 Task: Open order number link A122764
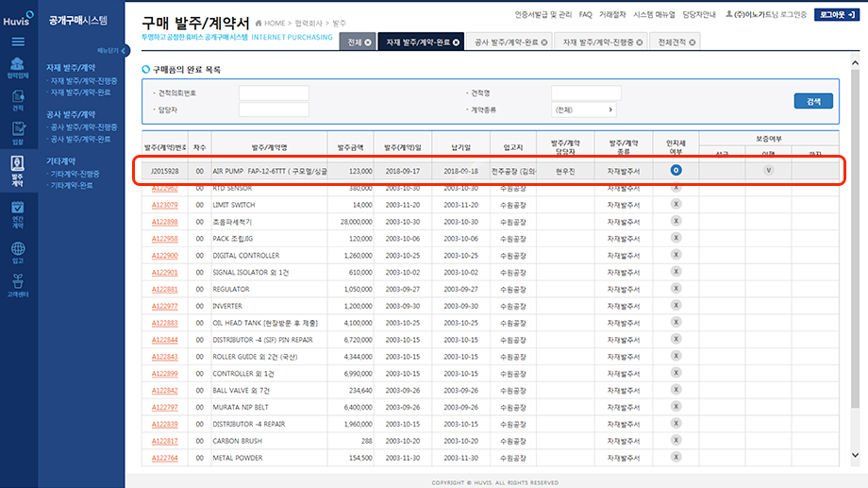164,458
